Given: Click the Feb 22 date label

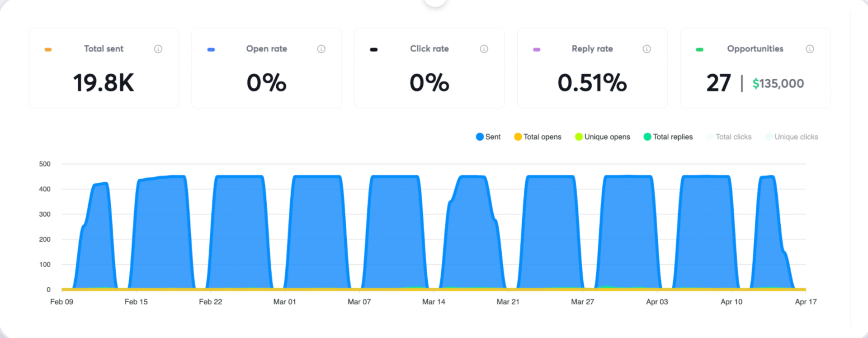Looking at the screenshot, I should (211, 302).
